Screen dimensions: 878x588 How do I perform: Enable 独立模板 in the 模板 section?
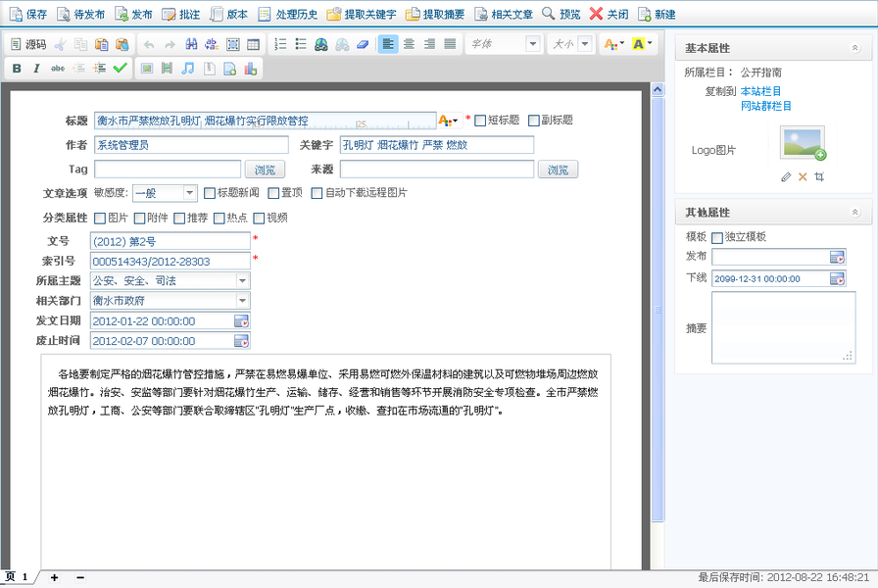point(716,236)
